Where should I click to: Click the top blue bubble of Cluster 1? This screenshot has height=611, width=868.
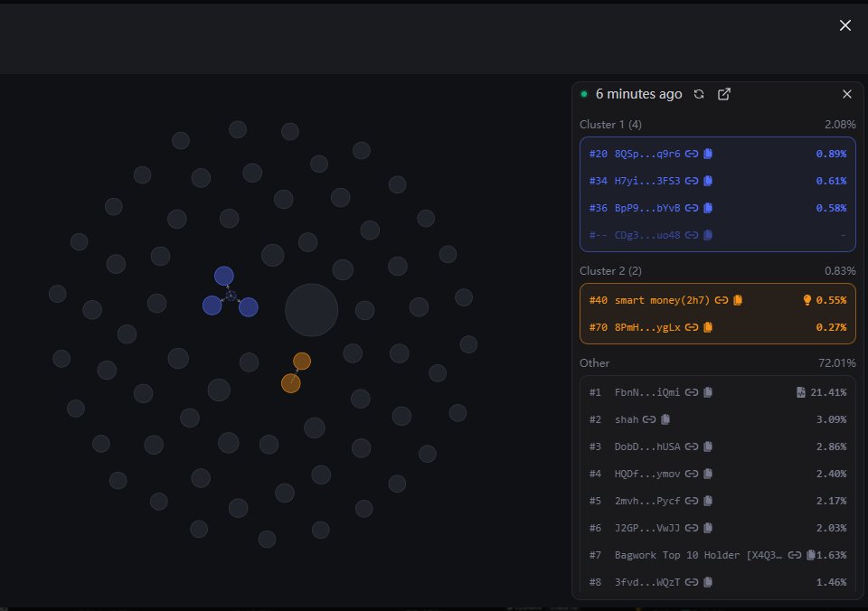(224, 277)
